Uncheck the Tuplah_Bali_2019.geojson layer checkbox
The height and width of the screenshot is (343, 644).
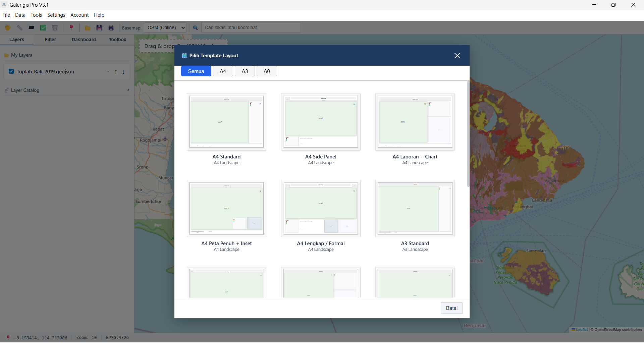tap(11, 71)
